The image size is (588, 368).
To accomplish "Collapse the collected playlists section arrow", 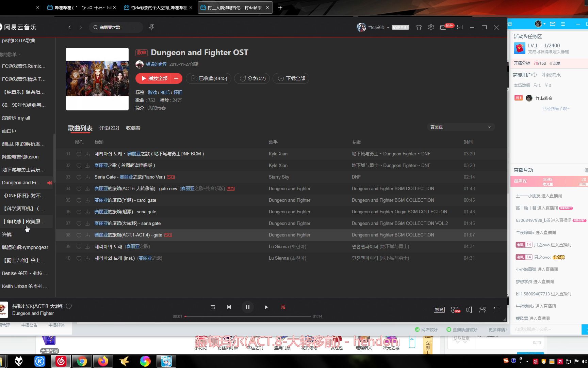I will (19, 55).
